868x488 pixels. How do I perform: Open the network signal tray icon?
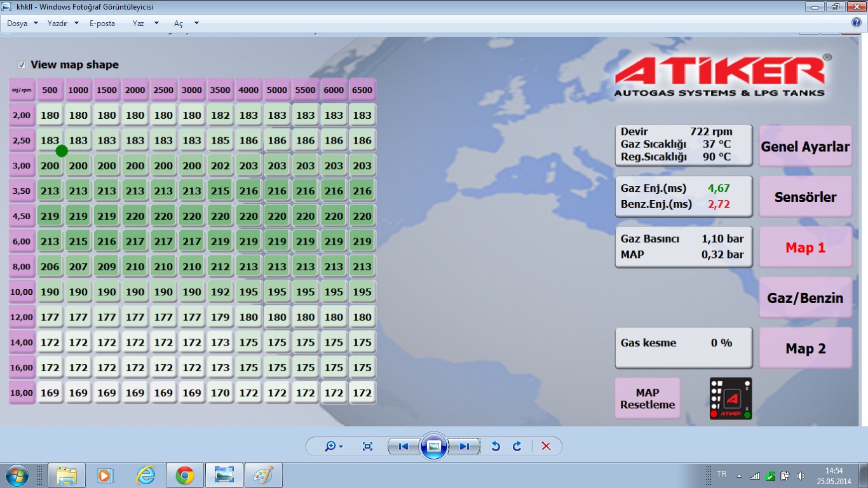coord(755,475)
